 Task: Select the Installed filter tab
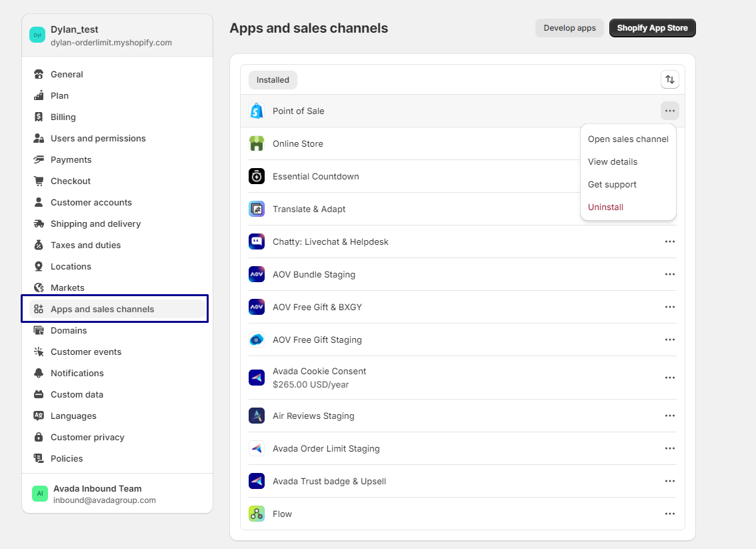(x=273, y=80)
